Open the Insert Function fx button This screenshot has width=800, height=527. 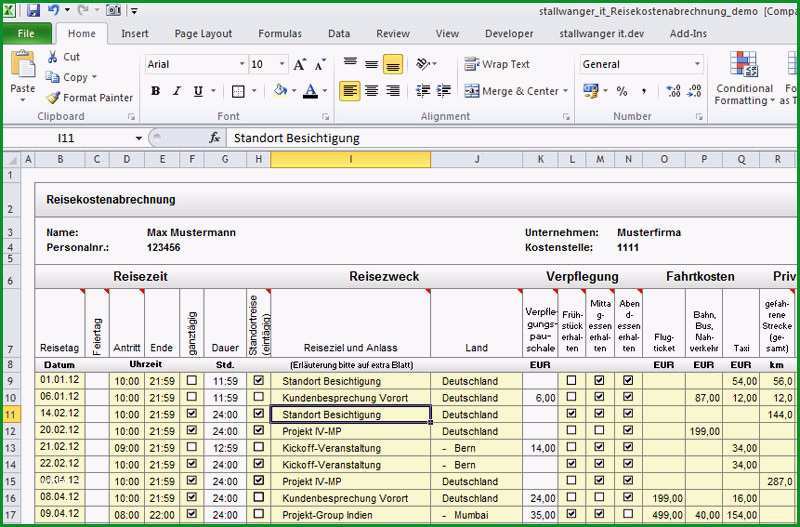214,138
